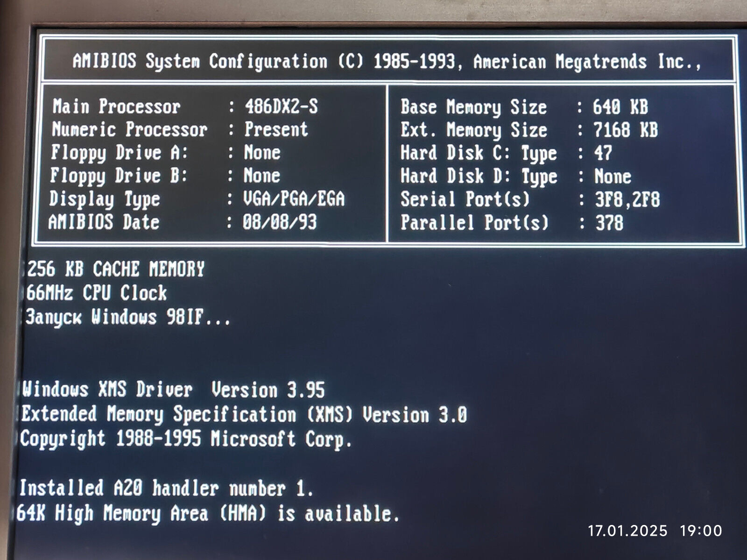Screen dimensions: 747x560
Task: Click the 'Floppy Drive B:' label
Action: [x=119, y=176]
